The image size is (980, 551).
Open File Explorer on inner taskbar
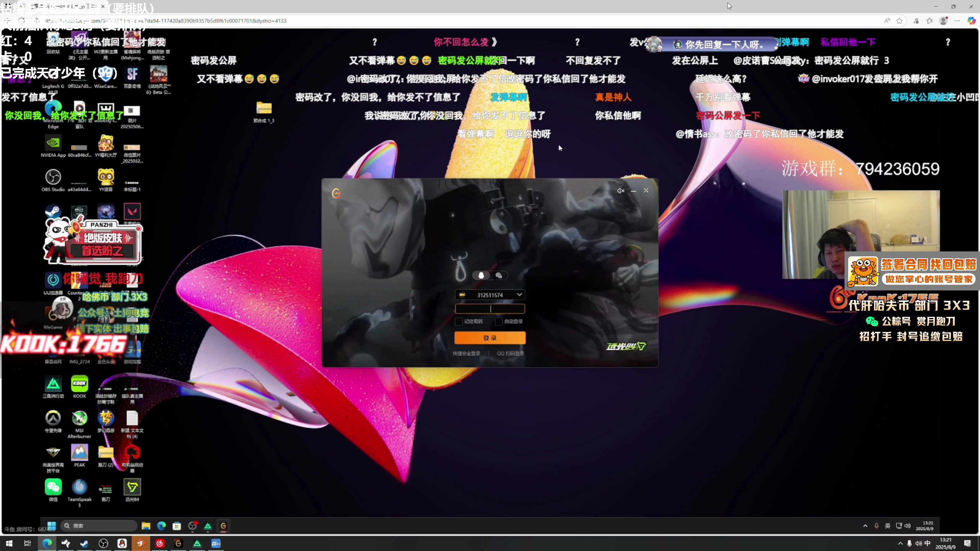click(146, 526)
